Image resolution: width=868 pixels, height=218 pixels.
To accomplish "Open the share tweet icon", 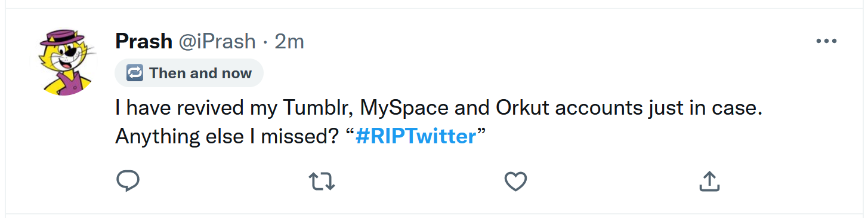I will 709,181.
